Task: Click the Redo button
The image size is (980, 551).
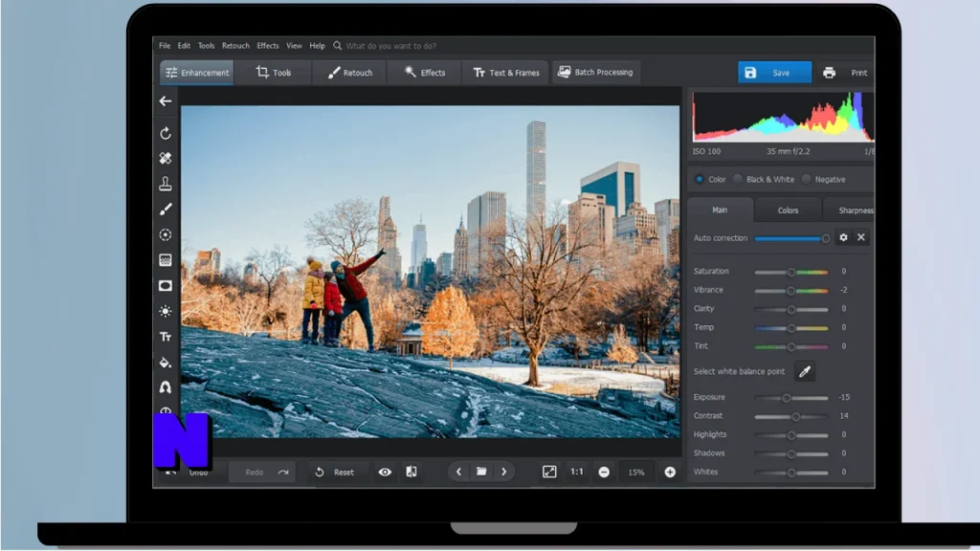Action: (262, 473)
